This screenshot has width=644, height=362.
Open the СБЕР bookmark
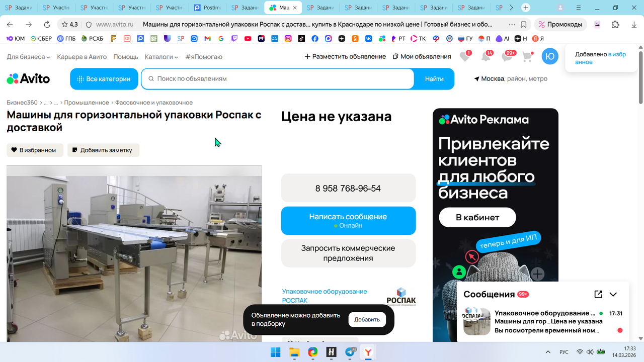tap(41, 38)
